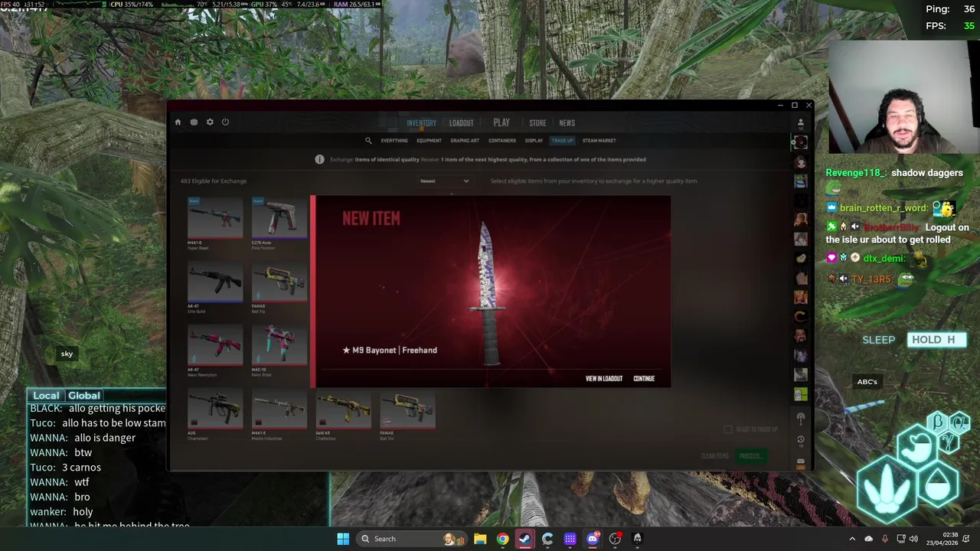This screenshot has height=551, width=980.
Task: Select the Trade Up filter
Action: pos(562,141)
